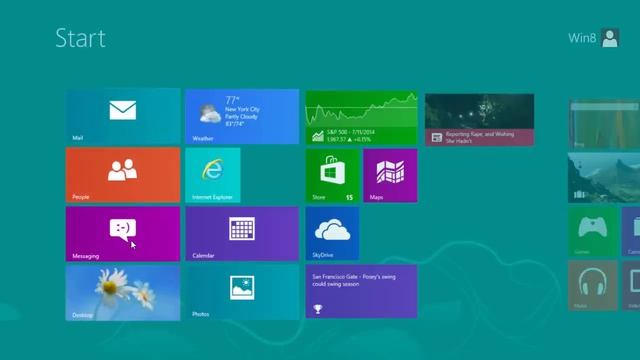
Task: Open the Bing tile with green image
Action: pos(604,124)
